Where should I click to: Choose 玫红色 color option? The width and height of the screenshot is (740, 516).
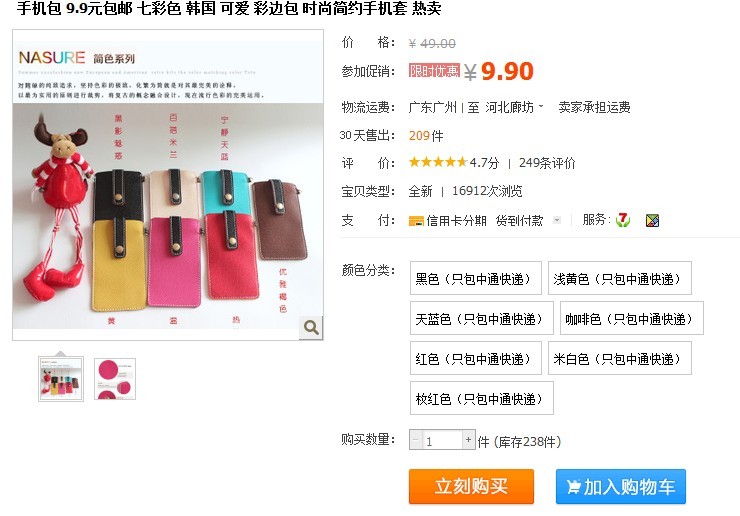tap(481, 398)
